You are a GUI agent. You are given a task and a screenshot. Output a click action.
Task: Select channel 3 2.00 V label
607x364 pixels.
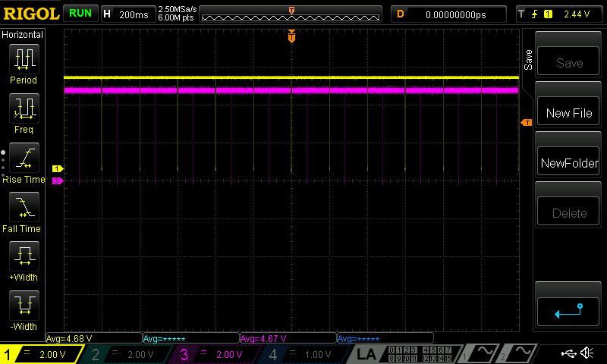point(229,354)
